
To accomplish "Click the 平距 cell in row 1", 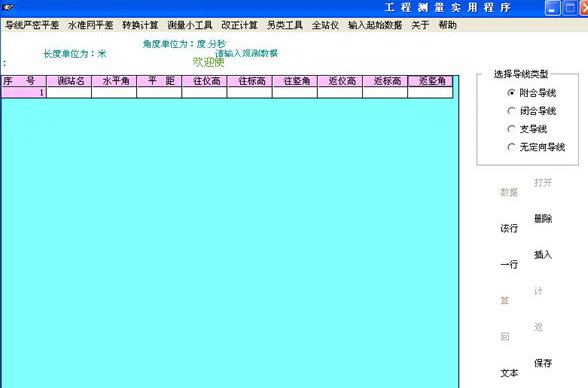I will point(159,92).
